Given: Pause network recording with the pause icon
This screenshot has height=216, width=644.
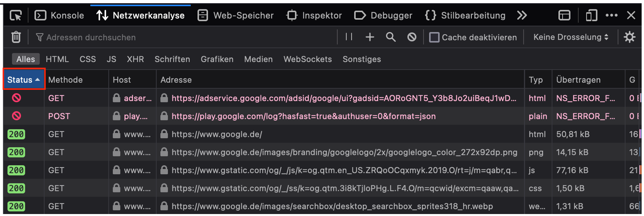Looking at the screenshot, I should pos(349,37).
